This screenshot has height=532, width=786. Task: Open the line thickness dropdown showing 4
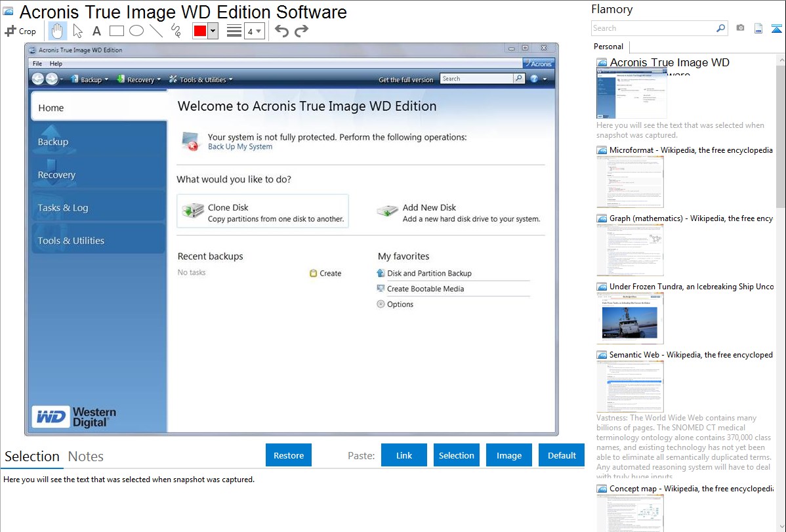pos(254,31)
